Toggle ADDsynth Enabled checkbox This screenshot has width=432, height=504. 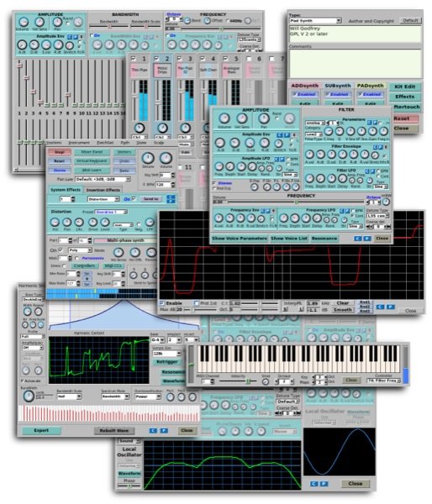click(x=294, y=94)
